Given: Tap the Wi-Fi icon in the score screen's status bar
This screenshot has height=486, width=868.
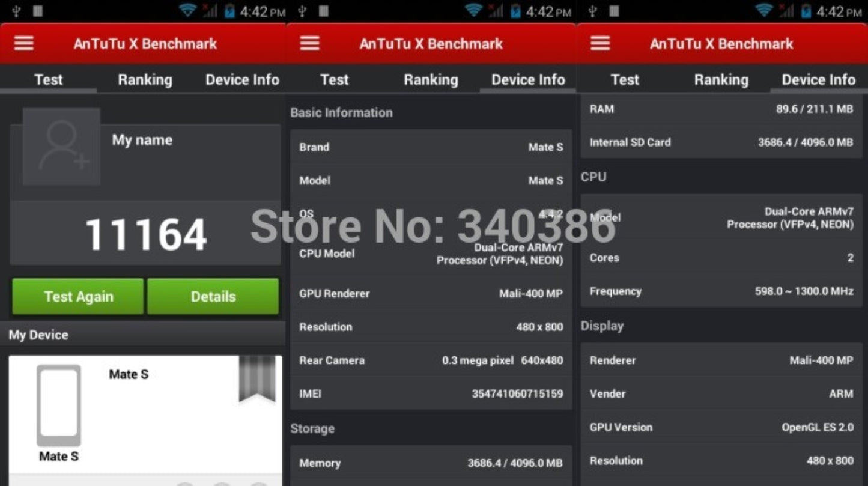Looking at the screenshot, I should pyautogui.click(x=187, y=11).
